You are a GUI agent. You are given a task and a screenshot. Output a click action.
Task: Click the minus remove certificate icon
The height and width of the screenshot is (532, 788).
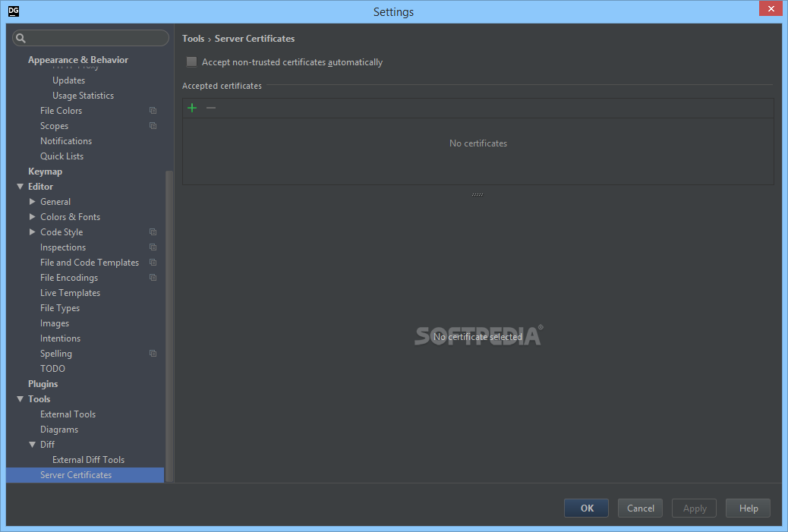pos(211,108)
